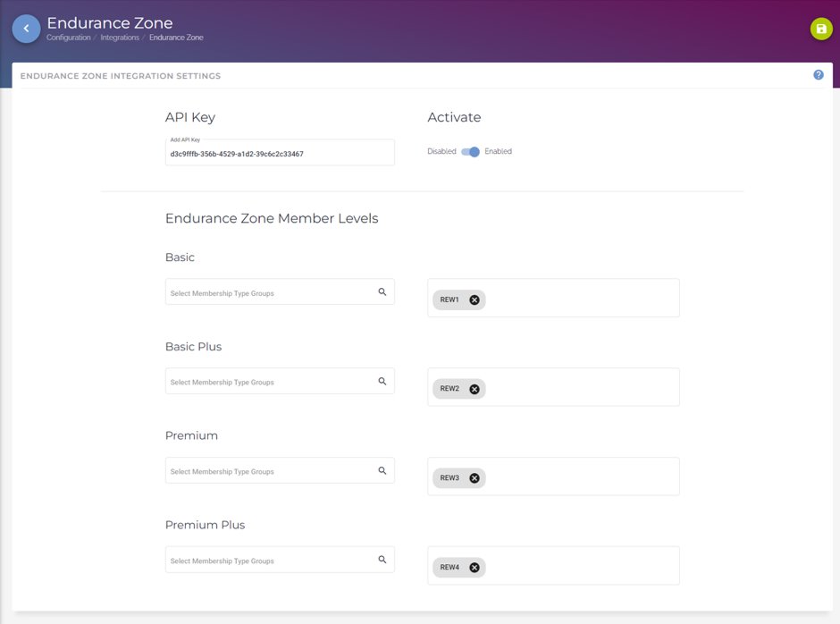Click the search icon in the Basic groups field
The image size is (840, 624).
tap(382, 291)
